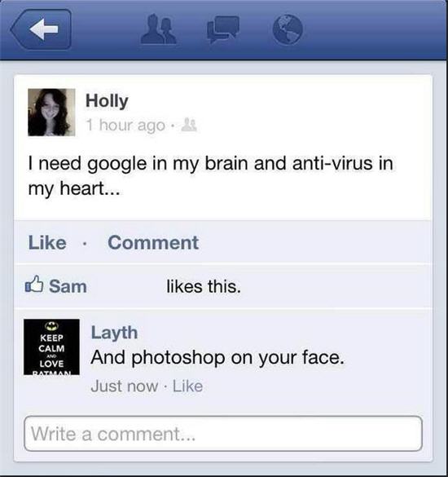The image size is (448, 477).
Task: Tap Comment under Holly's post
Action: (153, 243)
